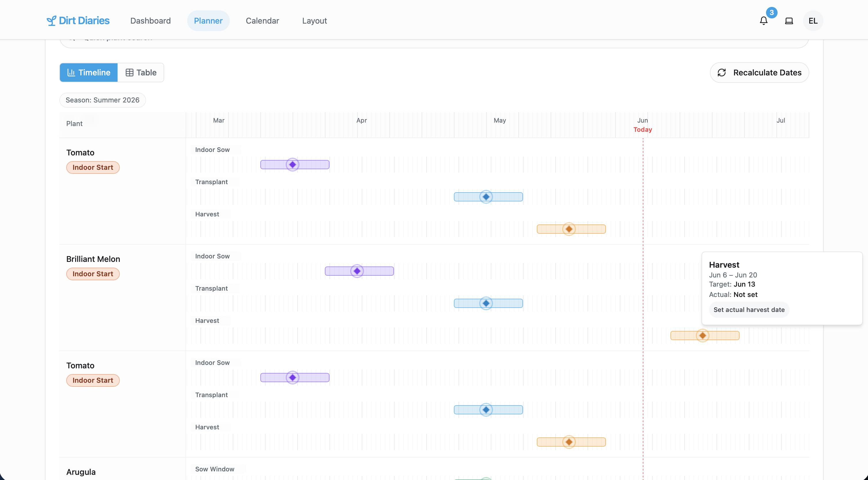This screenshot has width=868, height=480.
Task: Click Set actual harvest date
Action: pos(749,310)
